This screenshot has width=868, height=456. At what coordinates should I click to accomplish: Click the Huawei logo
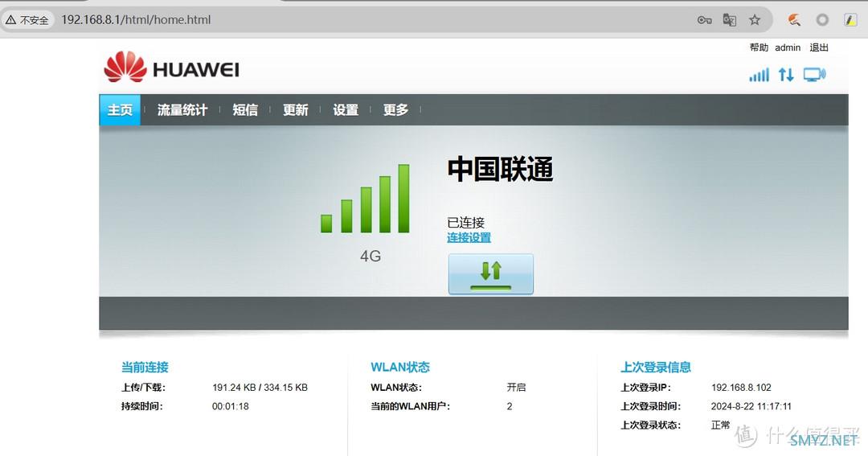tap(172, 68)
